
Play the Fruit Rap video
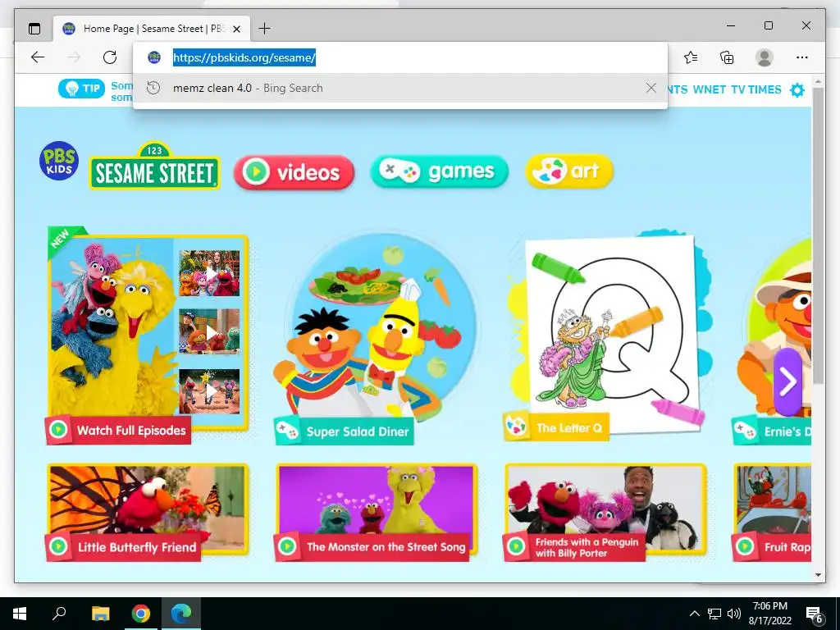[x=773, y=510]
